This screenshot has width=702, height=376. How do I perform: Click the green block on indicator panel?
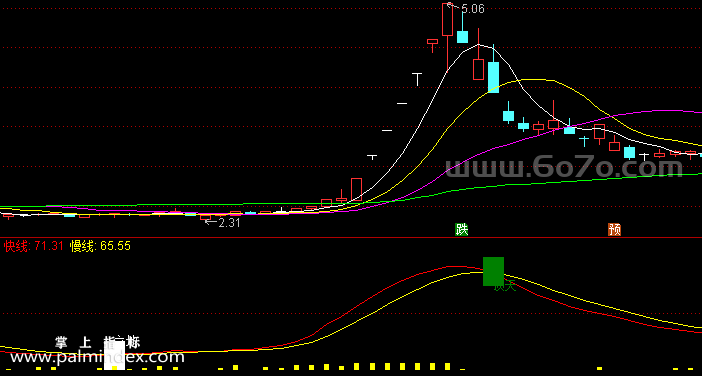pyautogui.click(x=493, y=271)
